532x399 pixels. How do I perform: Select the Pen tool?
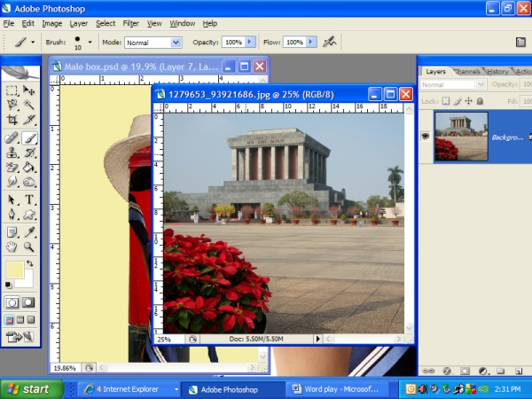point(12,215)
